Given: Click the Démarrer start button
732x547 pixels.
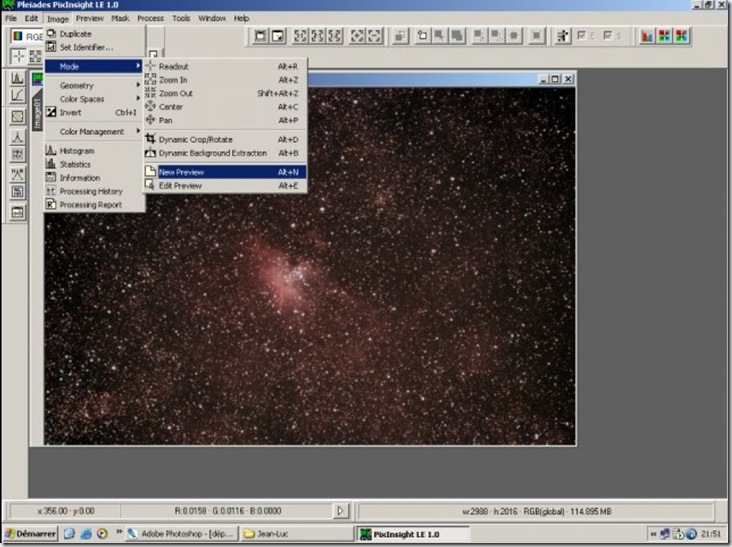Looking at the screenshot, I should (x=31, y=533).
